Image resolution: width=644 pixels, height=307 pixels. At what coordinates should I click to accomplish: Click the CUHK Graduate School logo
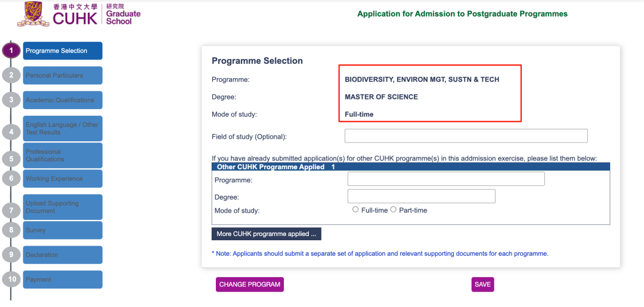[79, 14]
